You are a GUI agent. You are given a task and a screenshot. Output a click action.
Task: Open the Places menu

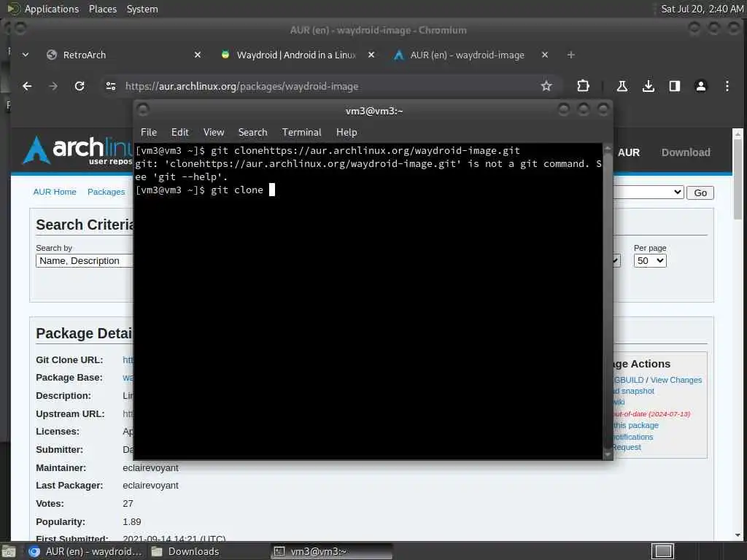(102, 9)
